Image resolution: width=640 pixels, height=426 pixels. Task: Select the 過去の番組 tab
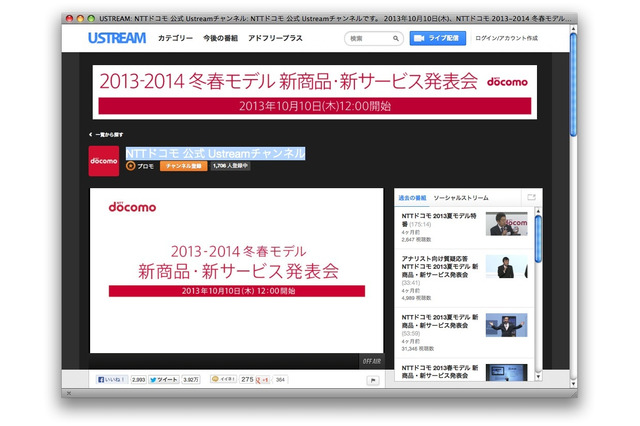[x=412, y=197]
